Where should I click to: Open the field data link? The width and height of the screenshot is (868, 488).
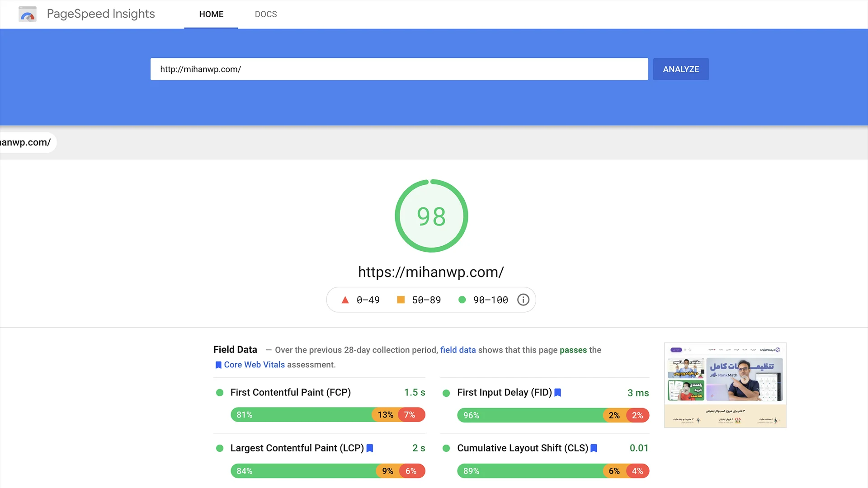458,350
